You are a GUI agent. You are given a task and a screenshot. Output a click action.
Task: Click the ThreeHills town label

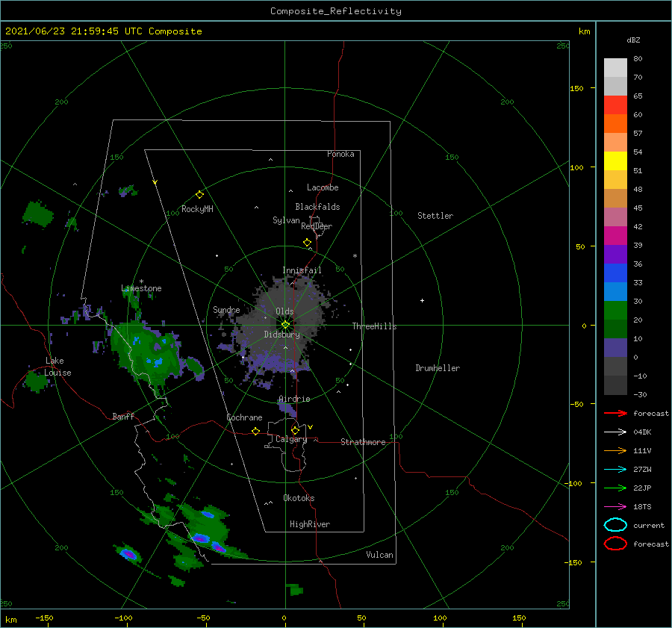click(374, 326)
